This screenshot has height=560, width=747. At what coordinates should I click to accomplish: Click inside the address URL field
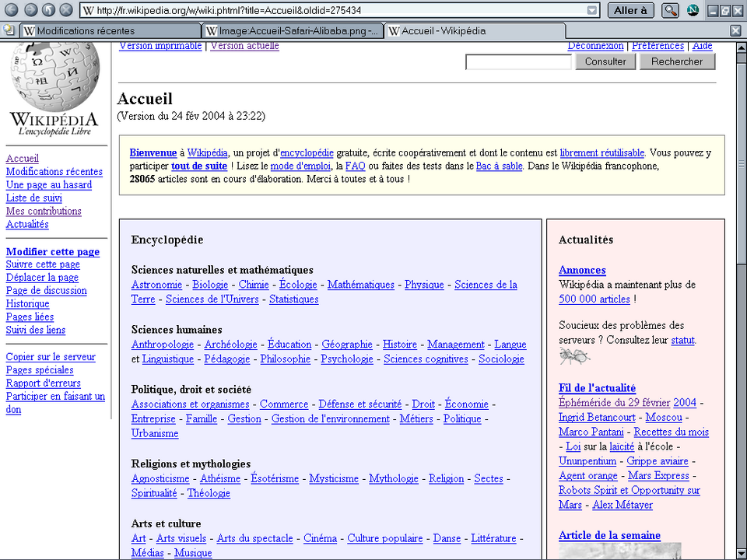tap(341, 10)
